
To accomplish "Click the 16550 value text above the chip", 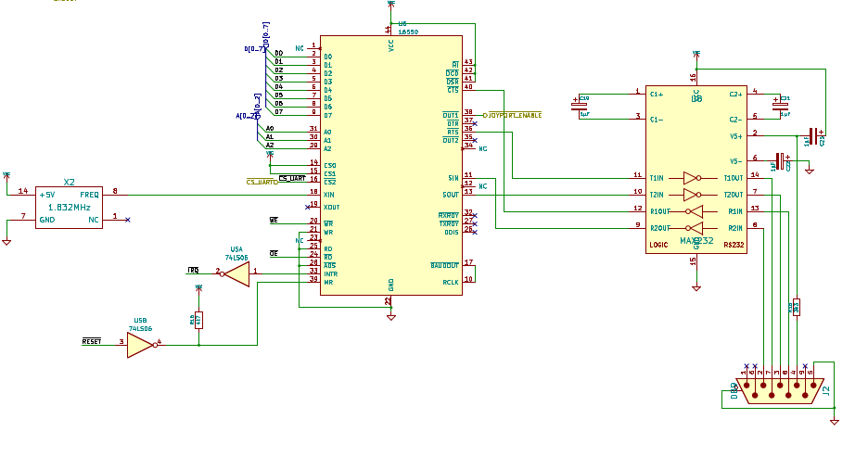I will coord(408,32).
